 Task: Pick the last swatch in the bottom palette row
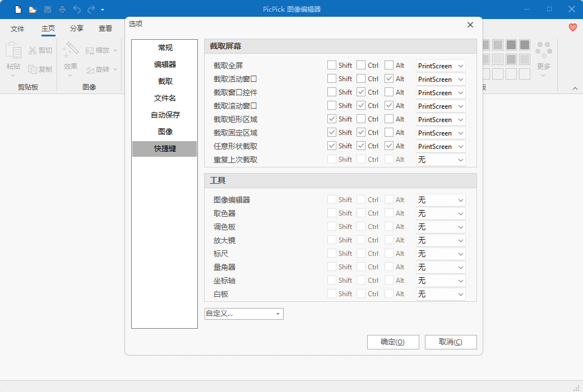[x=525, y=73]
